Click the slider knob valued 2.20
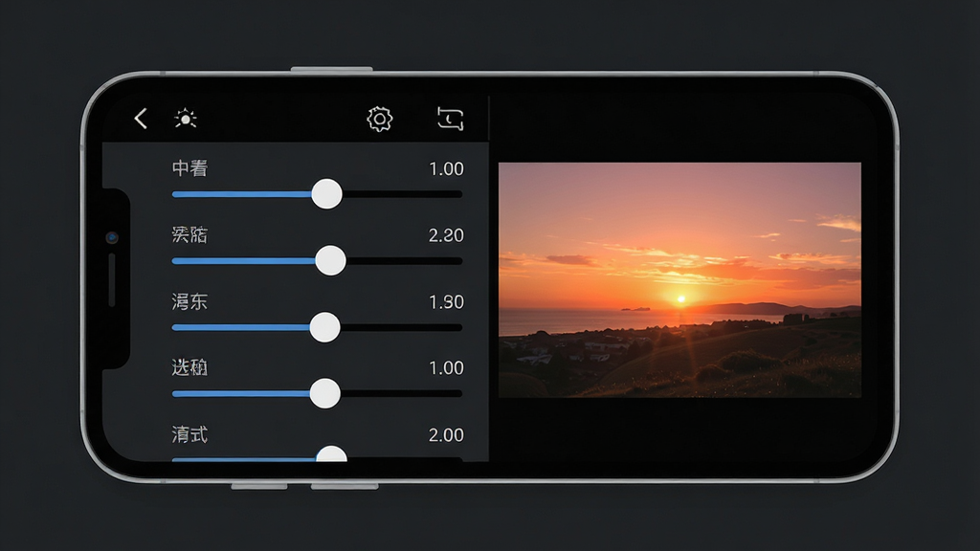 tap(330, 260)
